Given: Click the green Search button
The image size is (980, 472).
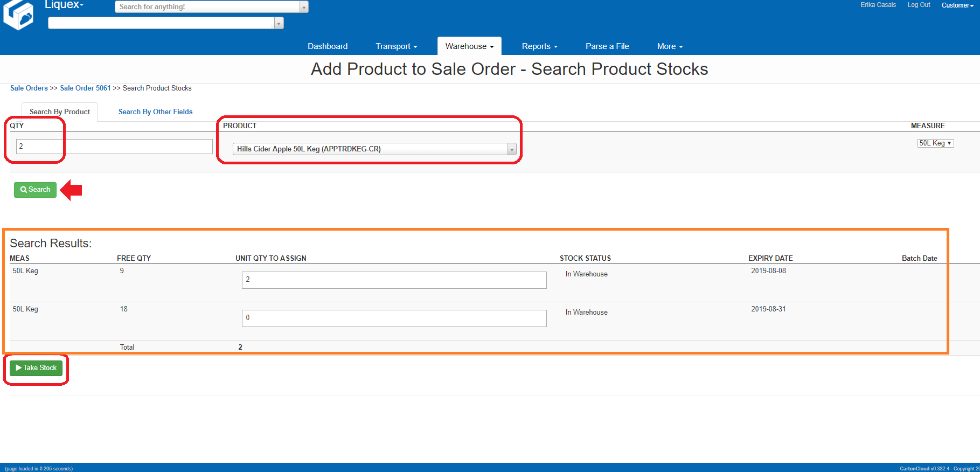Looking at the screenshot, I should (35, 190).
